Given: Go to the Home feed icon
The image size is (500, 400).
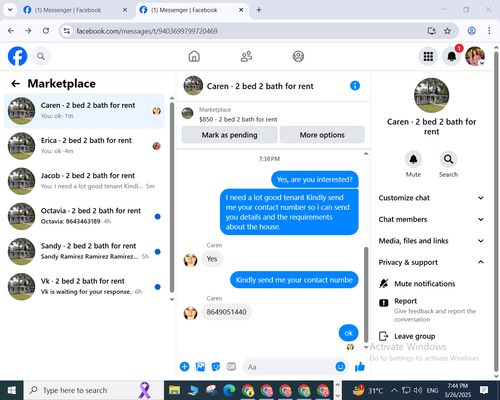Looking at the screenshot, I should click(194, 56).
